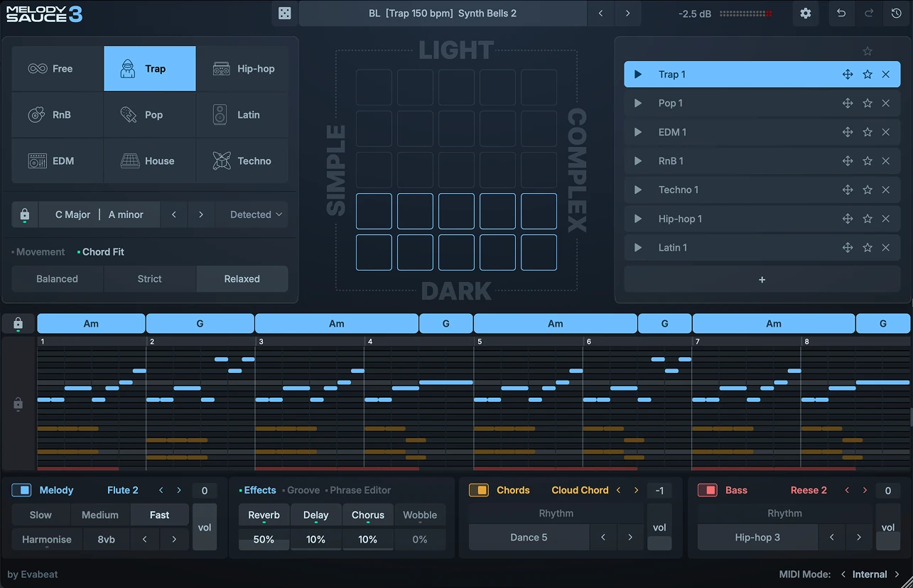Open the Phrase Editor tab
913x588 pixels.
coord(360,490)
